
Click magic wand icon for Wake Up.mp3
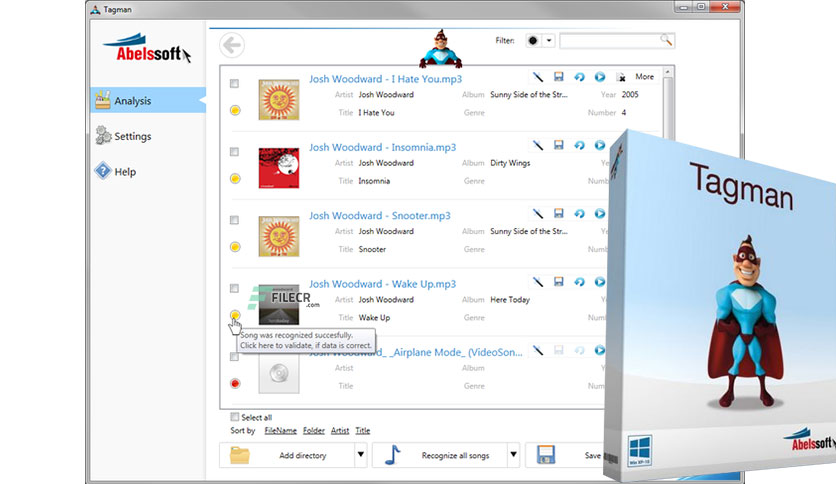click(537, 283)
